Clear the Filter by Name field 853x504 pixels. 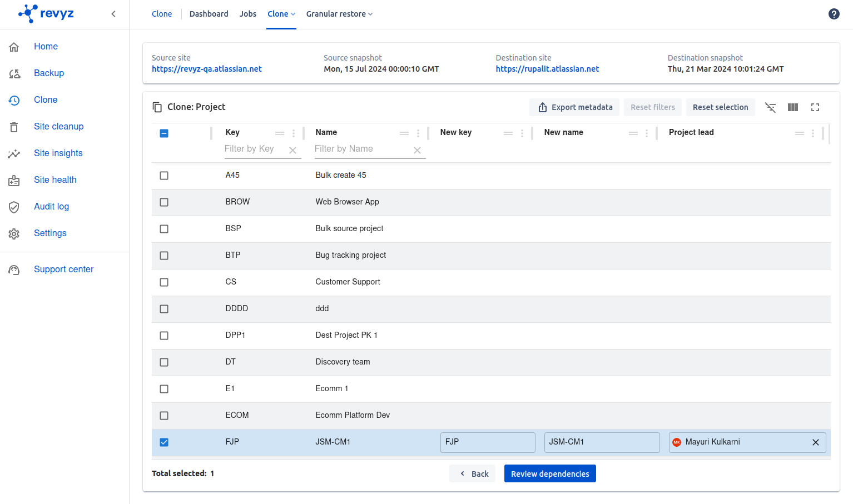tap(417, 150)
